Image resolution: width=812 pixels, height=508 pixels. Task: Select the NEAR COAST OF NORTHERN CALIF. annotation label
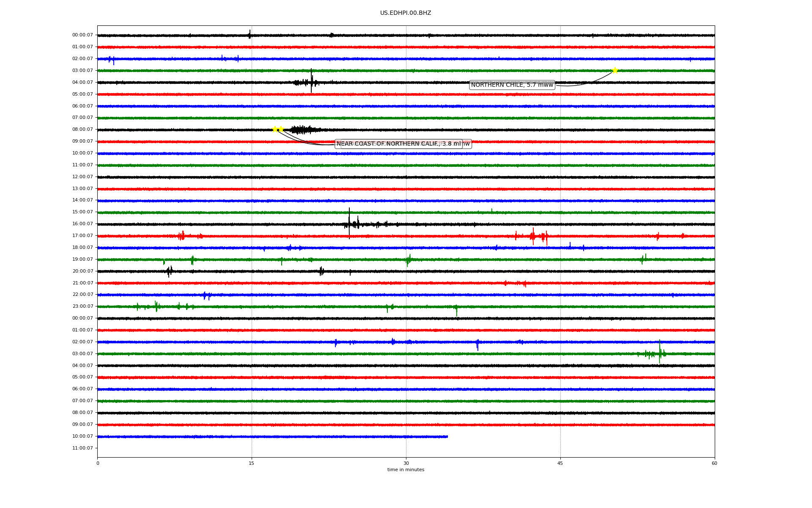tap(399, 144)
